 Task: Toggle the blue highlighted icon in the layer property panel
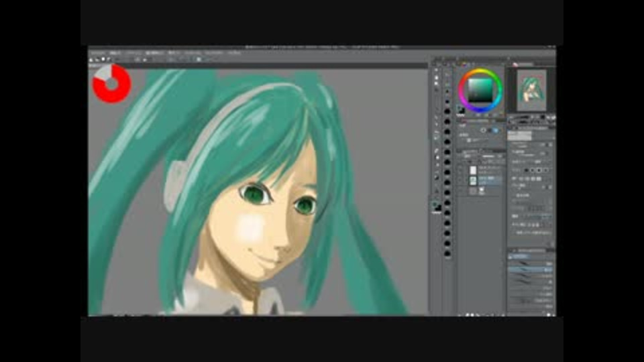click(x=495, y=131)
